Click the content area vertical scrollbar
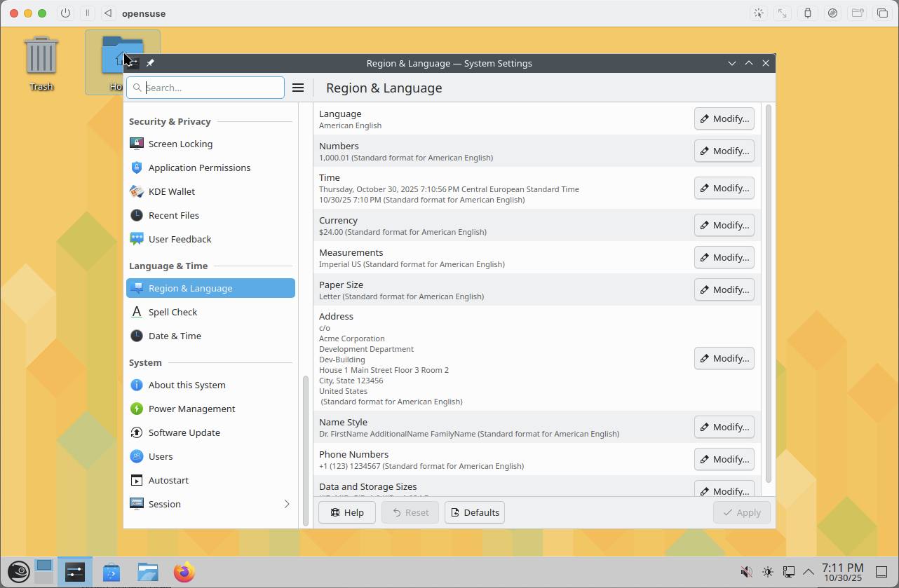The width and height of the screenshot is (899, 588). point(769,293)
